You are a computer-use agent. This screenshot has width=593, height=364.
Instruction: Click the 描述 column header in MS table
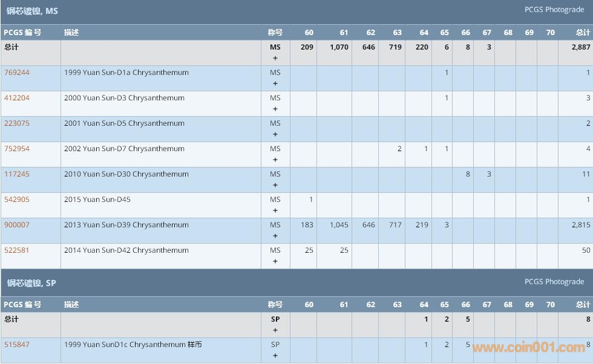(71, 33)
